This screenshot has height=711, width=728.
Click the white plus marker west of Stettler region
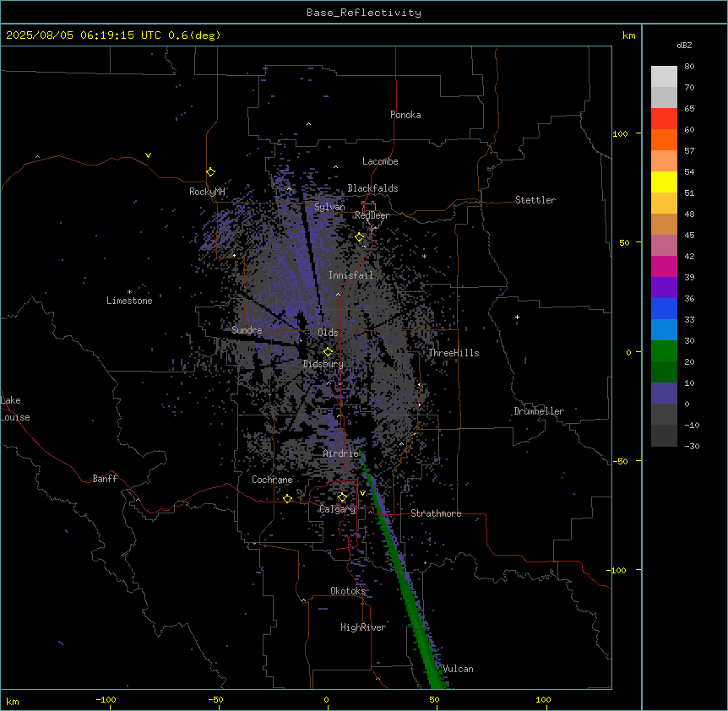pyautogui.click(x=517, y=317)
